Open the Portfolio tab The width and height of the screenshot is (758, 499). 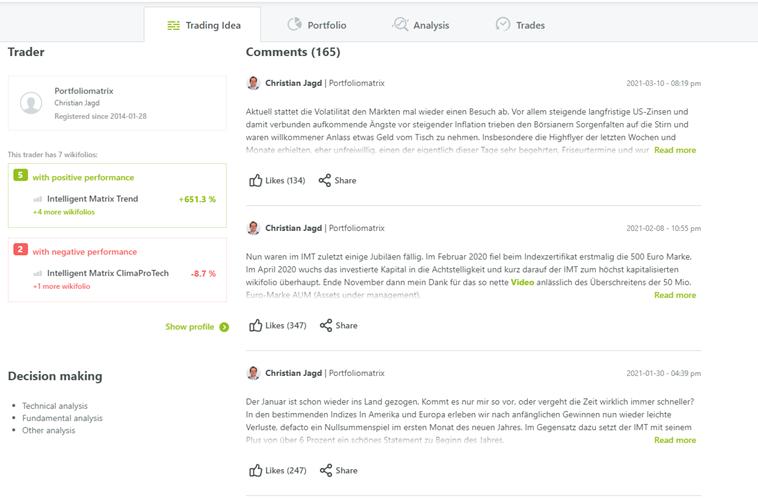click(x=317, y=25)
